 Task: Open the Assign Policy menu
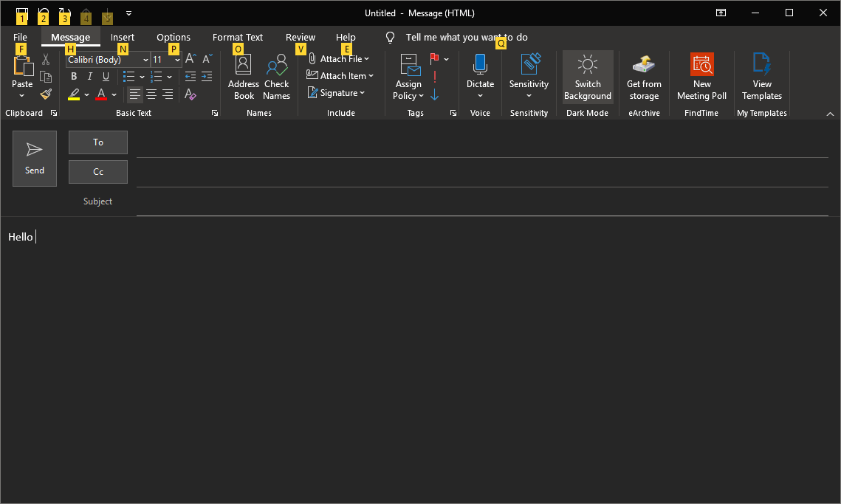(x=408, y=77)
